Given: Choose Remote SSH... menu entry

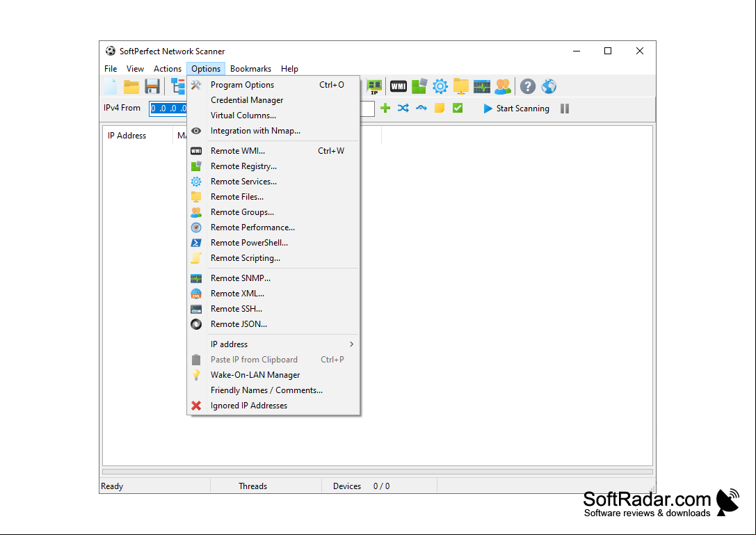Looking at the screenshot, I should click(273, 309).
